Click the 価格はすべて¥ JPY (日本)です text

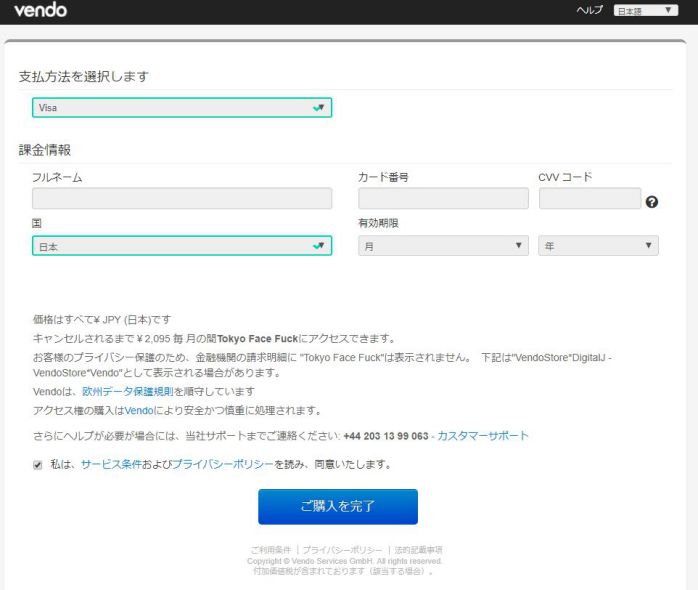(x=102, y=319)
